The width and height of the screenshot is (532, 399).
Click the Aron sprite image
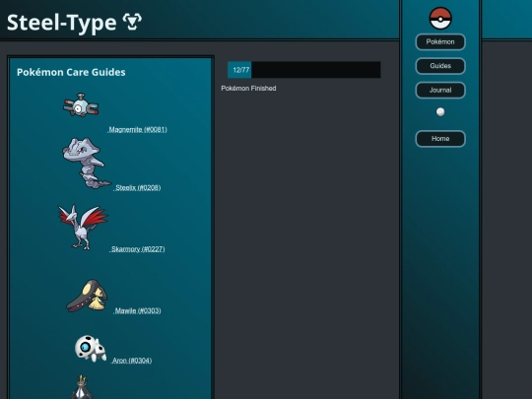(91, 349)
